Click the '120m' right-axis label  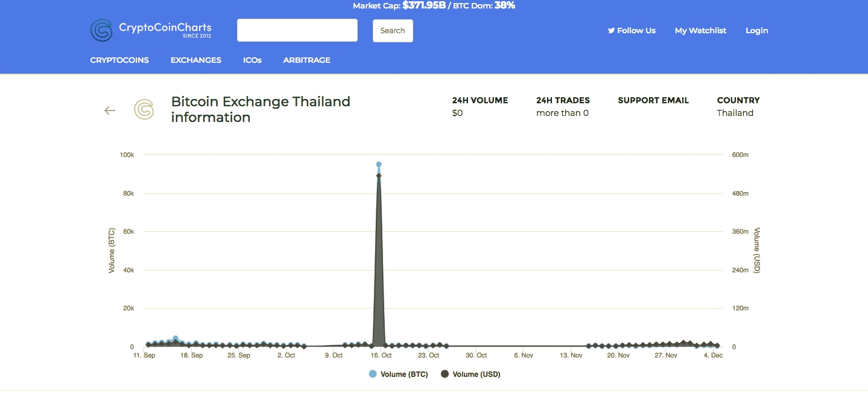click(740, 308)
